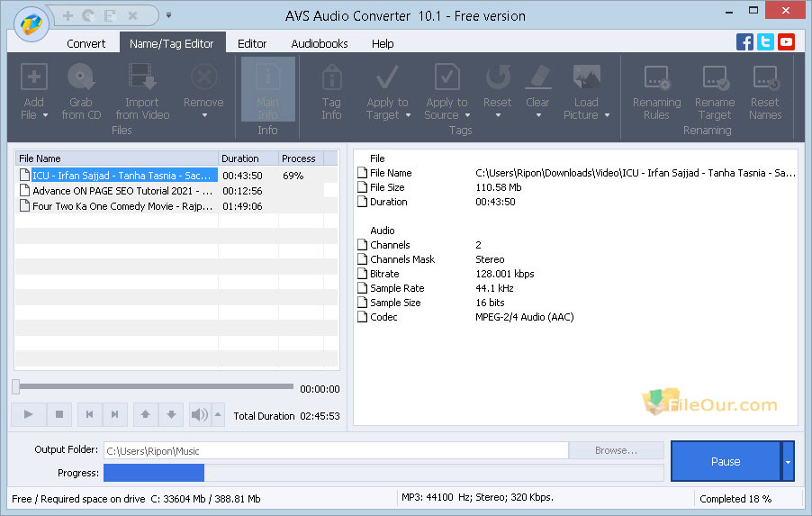Click Apply to Source icon
812x516 pixels.
click(447, 77)
